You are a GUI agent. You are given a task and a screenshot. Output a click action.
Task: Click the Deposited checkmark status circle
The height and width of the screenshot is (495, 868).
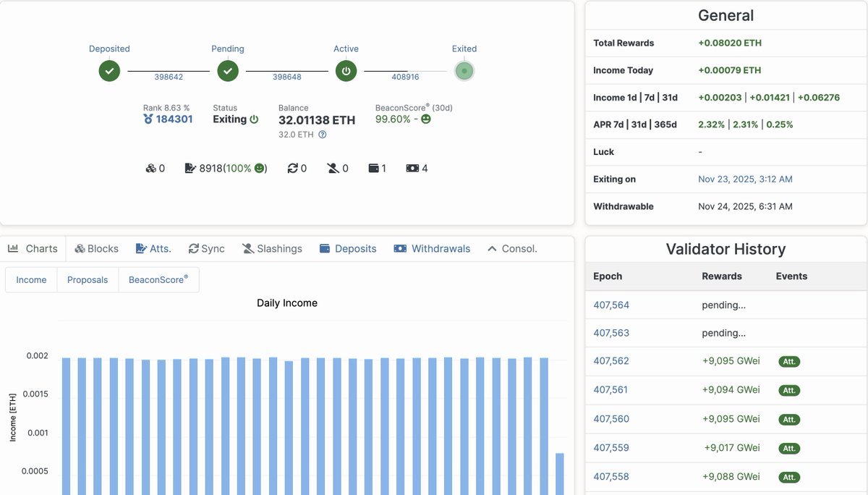109,71
